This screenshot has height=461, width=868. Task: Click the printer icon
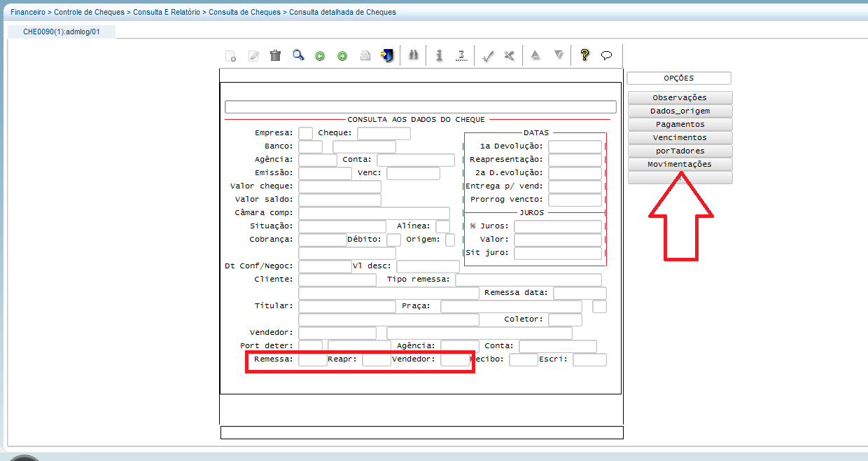coord(365,56)
